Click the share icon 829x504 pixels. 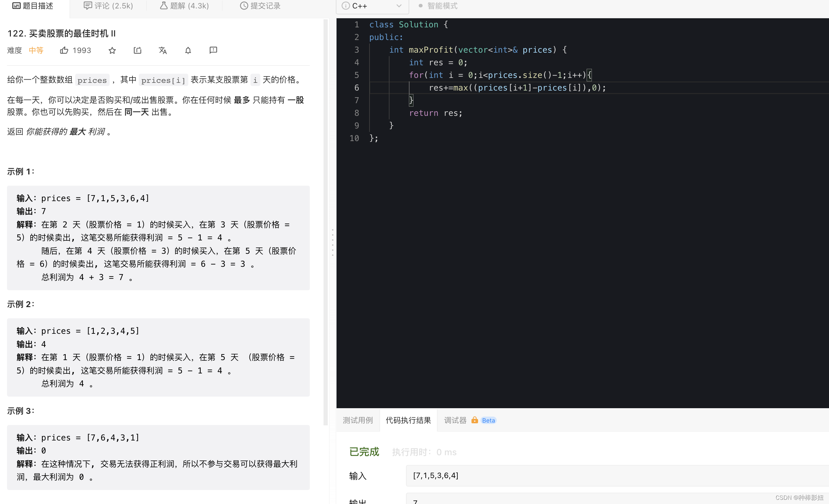coord(137,51)
